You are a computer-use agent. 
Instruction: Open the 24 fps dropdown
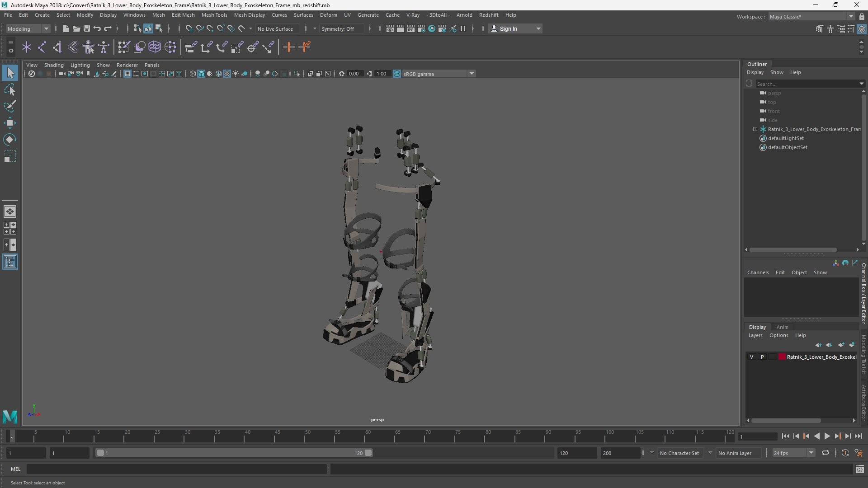click(x=793, y=453)
